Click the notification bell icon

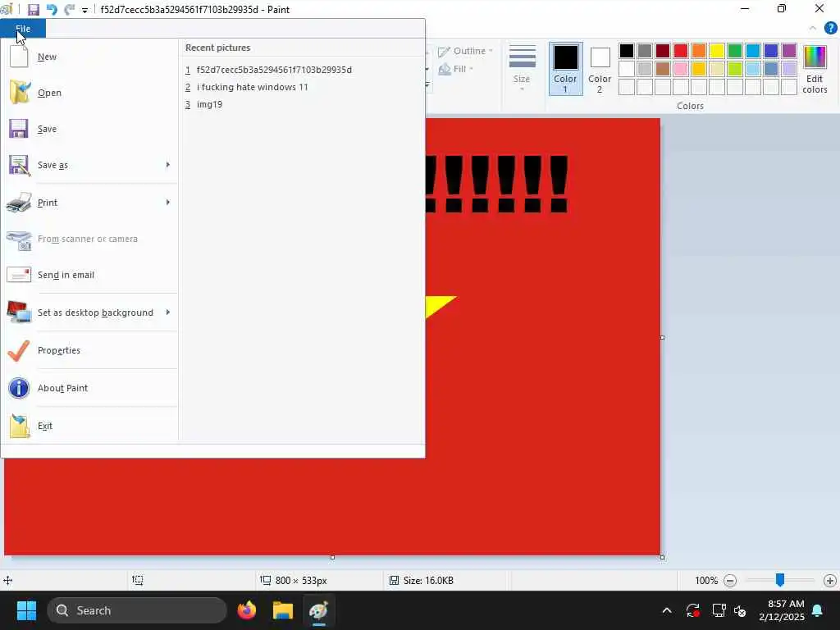pos(818,610)
